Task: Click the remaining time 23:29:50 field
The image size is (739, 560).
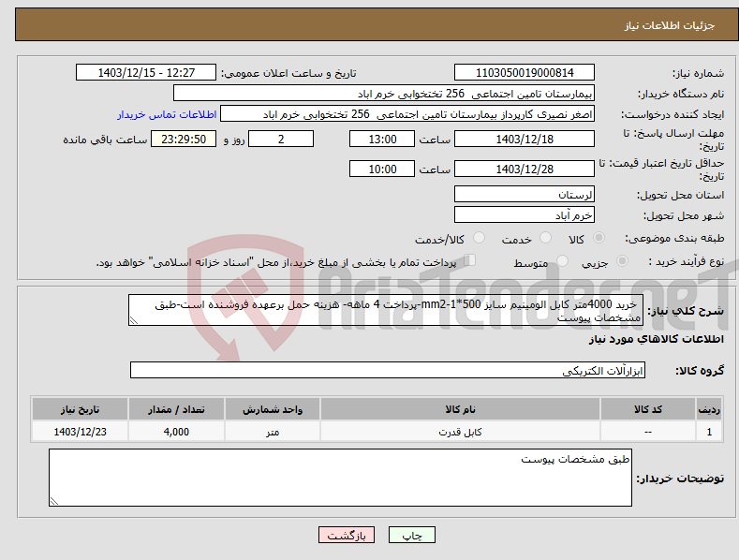Action: [184, 139]
